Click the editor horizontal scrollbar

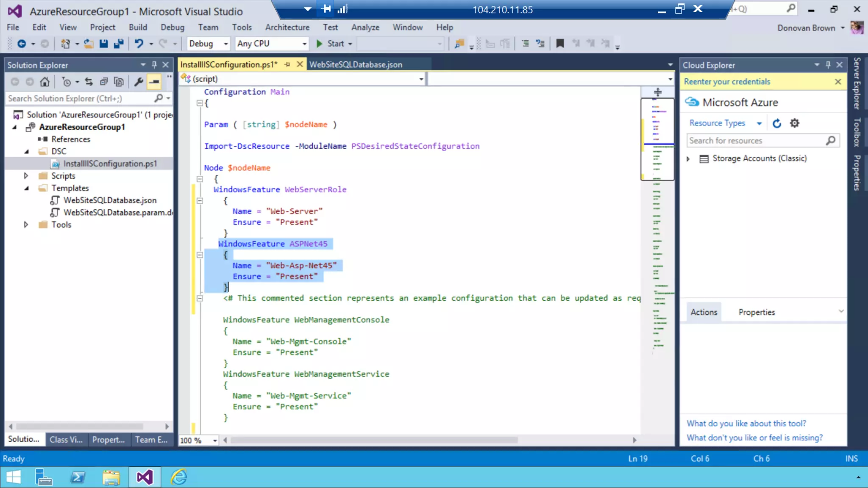373,440
